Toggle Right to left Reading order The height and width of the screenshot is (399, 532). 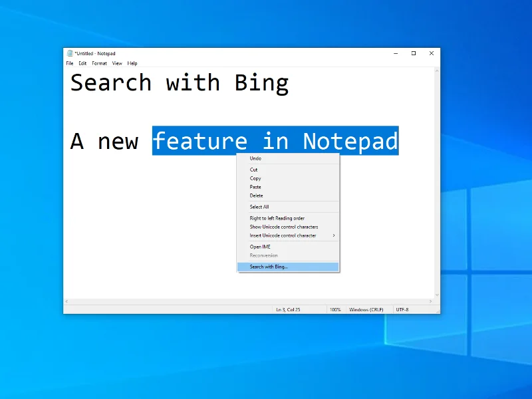click(288, 218)
